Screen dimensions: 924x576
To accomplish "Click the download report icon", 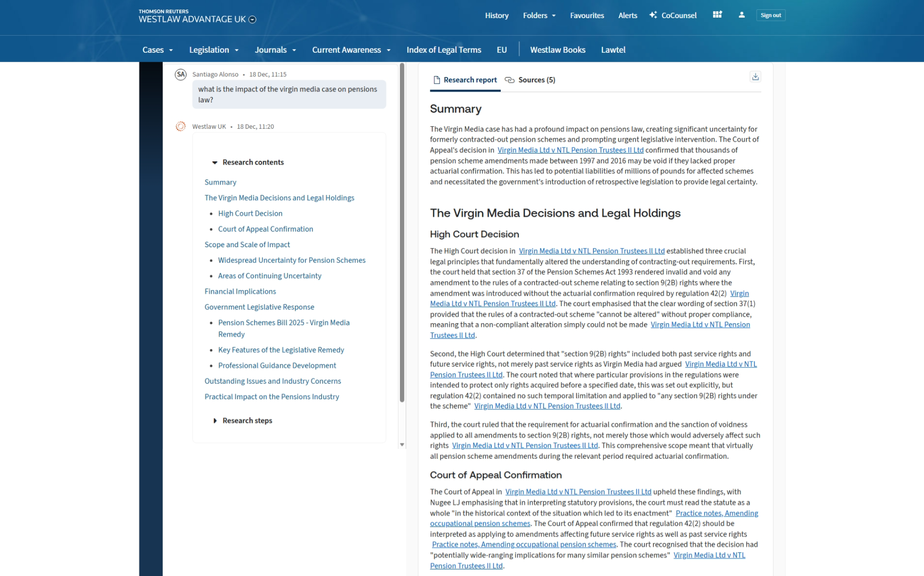I will tap(755, 77).
